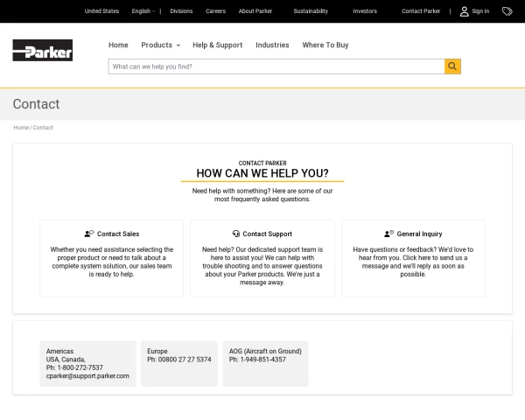Click Contact breadcrumb text
The image size is (525, 420).
click(x=43, y=127)
